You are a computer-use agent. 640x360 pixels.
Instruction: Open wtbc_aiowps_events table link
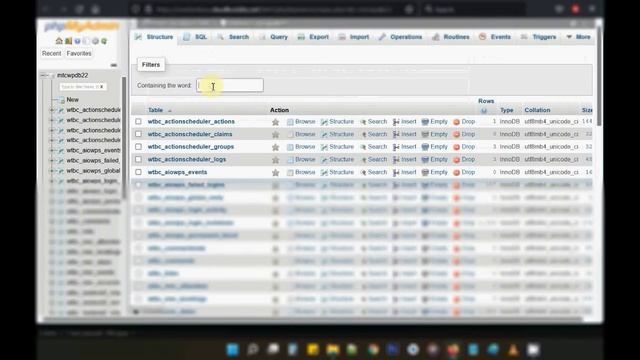(x=177, y=172)
